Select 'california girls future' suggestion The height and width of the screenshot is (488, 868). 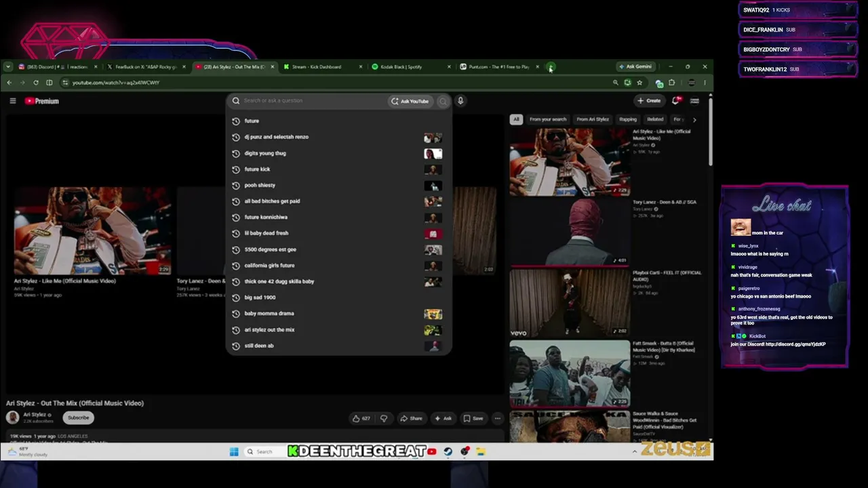[338, 266]
